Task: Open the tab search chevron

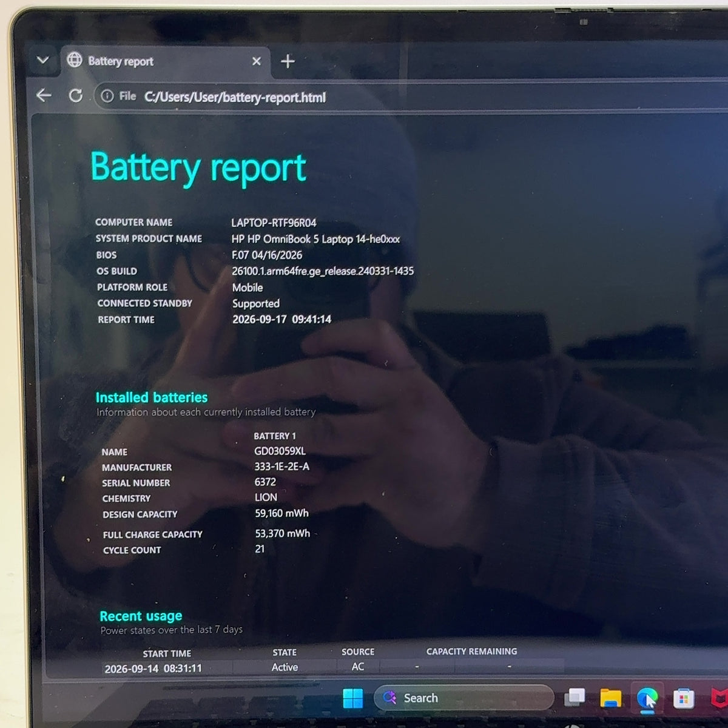Action: 42,60
